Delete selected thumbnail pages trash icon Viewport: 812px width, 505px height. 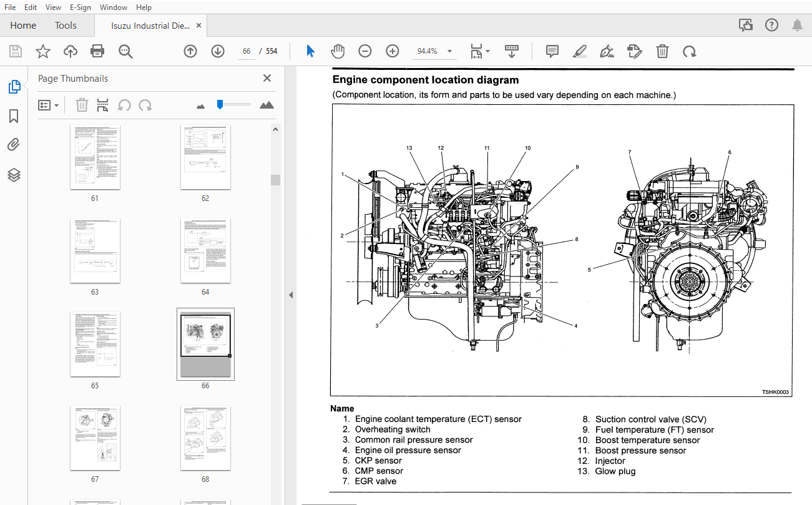tap(82, 105)
